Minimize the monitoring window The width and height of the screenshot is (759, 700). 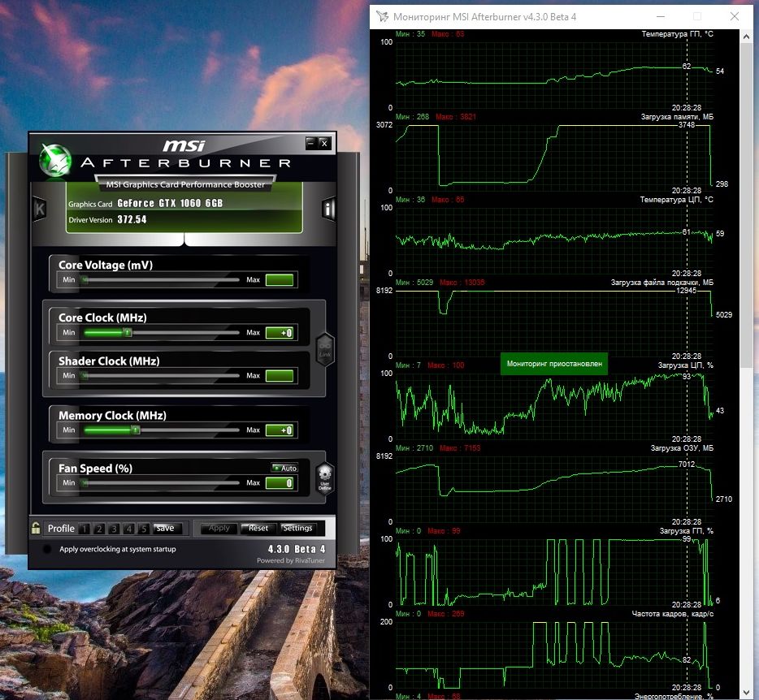coord(660,16)
